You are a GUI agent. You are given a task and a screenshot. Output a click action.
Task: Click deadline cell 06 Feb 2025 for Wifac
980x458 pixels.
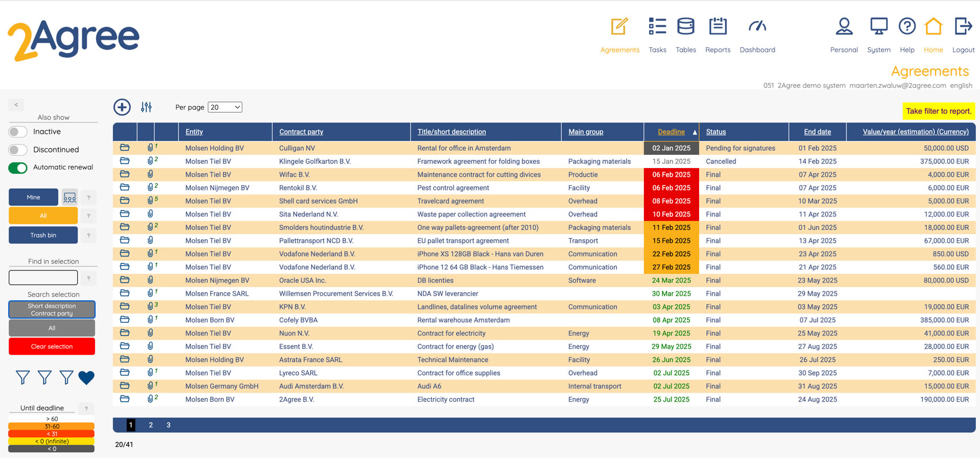(671, 174)
